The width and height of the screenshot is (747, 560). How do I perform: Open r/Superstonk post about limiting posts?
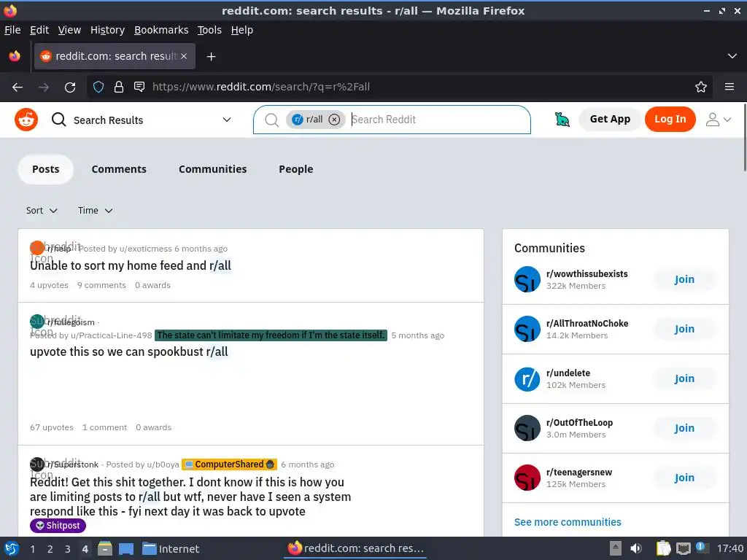[190, 497]
